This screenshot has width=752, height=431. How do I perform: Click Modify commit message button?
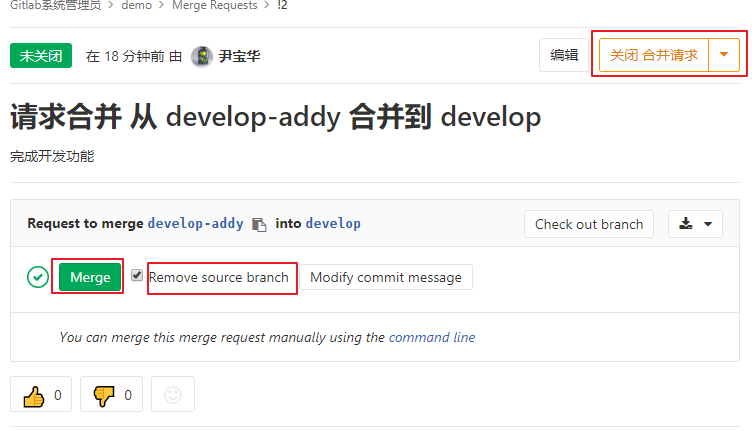pos(386,277)
